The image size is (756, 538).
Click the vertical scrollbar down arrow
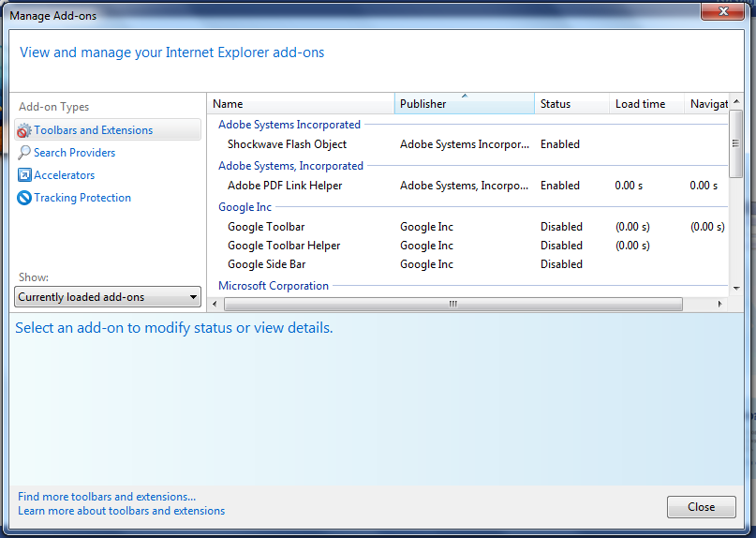736,289
